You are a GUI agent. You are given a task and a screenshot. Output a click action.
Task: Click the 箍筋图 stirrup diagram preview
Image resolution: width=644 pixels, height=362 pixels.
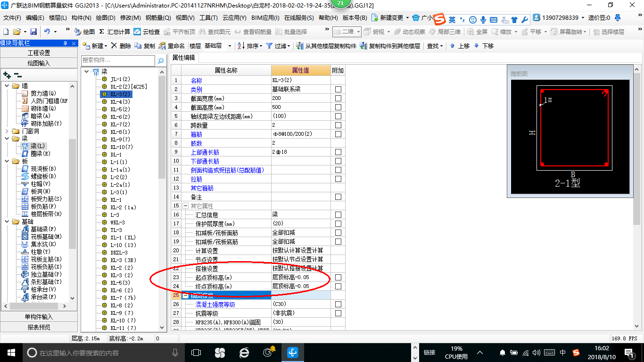point(570,137)
